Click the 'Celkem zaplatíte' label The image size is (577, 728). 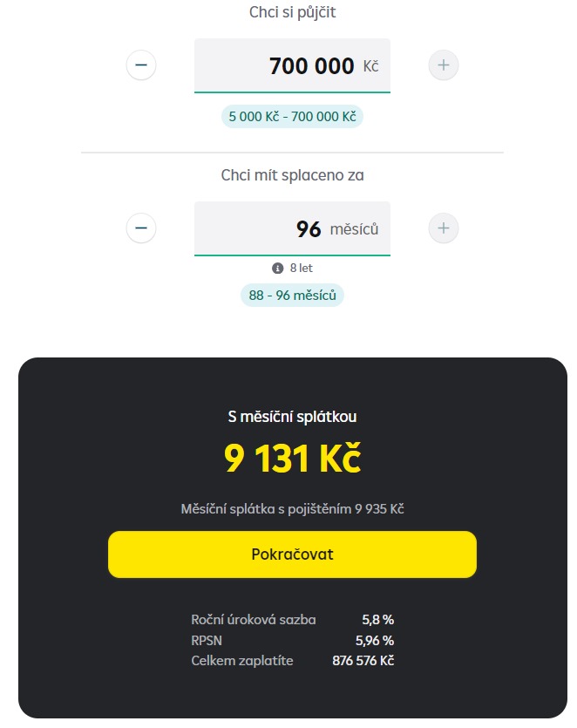click(242, 661)
